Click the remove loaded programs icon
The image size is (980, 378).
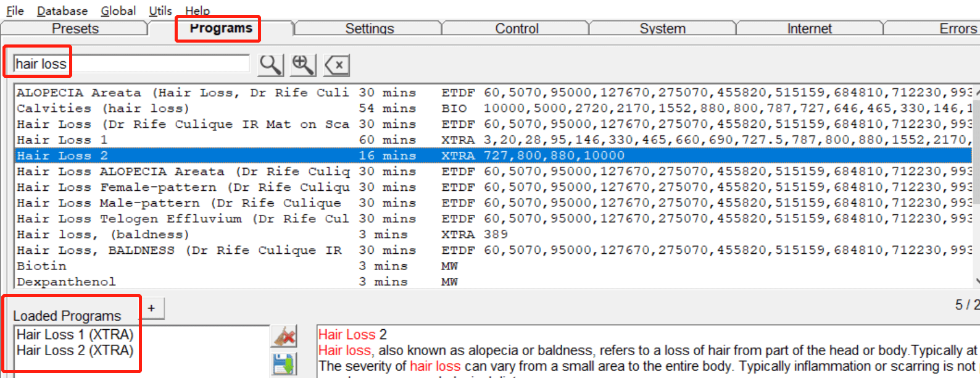tap(284, 337)
